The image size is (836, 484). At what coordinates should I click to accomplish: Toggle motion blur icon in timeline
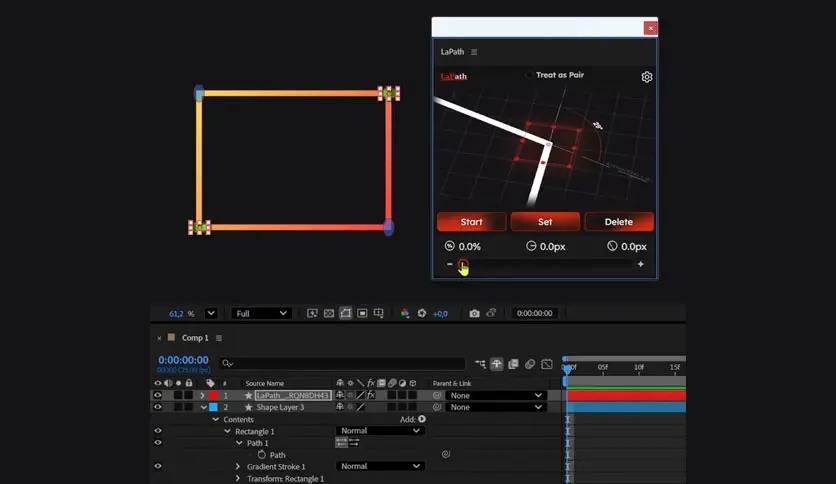point(530,364)
